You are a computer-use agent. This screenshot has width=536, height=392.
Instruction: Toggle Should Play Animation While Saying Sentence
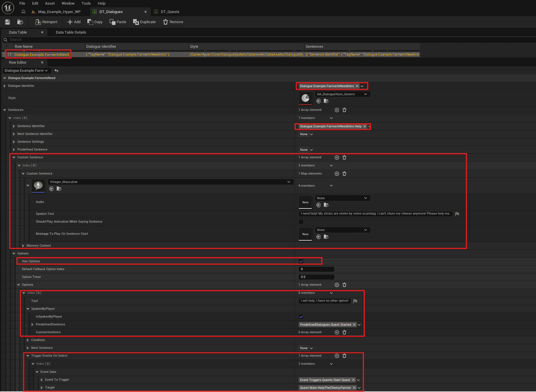[x=301, y=222]
